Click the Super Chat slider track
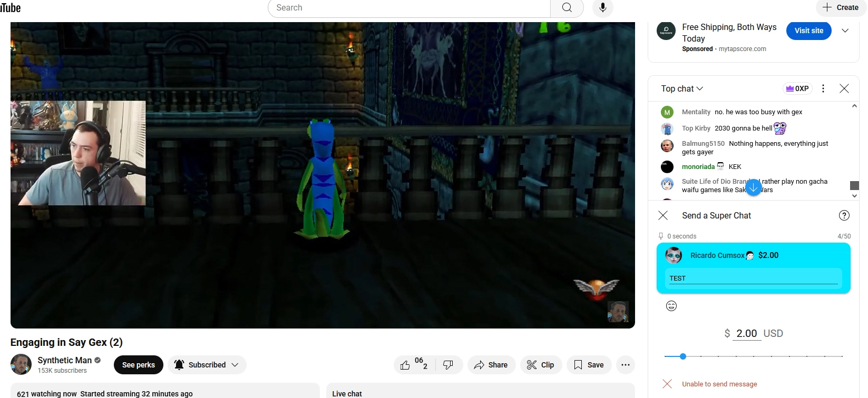Image resolution: width=868 pixels, height=398 pixels. [754, 356]
